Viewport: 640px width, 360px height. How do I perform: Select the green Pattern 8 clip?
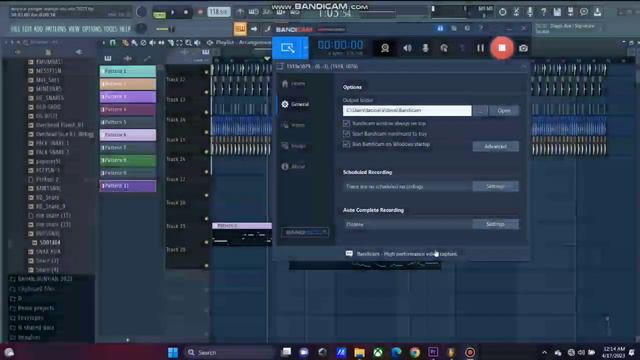pyautogui.click(x=128, y=160)
